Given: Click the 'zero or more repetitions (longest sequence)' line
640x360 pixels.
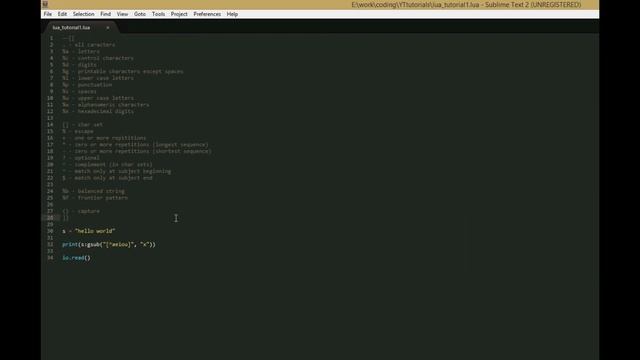Looking at the screenshot, I should [135, 144].
